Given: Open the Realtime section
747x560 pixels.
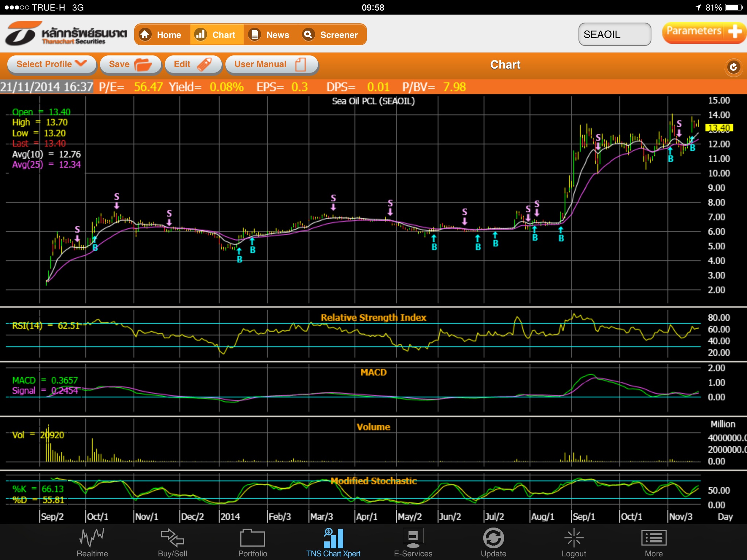Looking at the screenshot, I should [92, 542].
